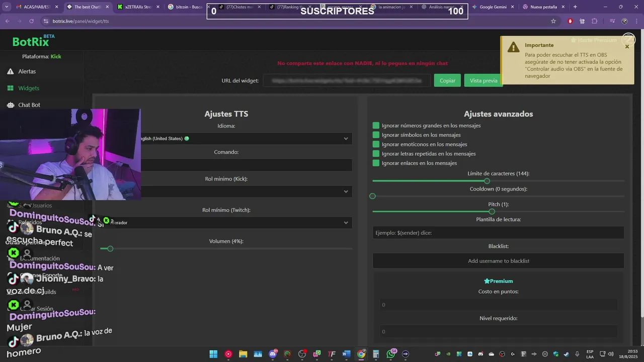Open a new browser tab with plus
This screenshot has width=644, height=362.
575,7
